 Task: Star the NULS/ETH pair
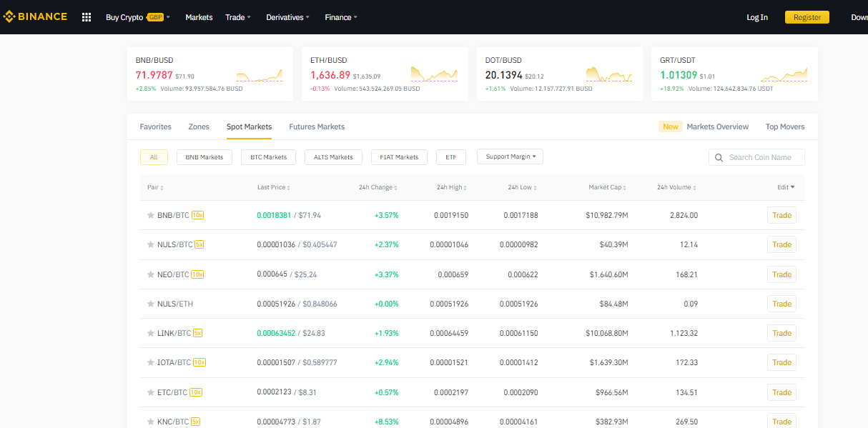tap(150, 304)
